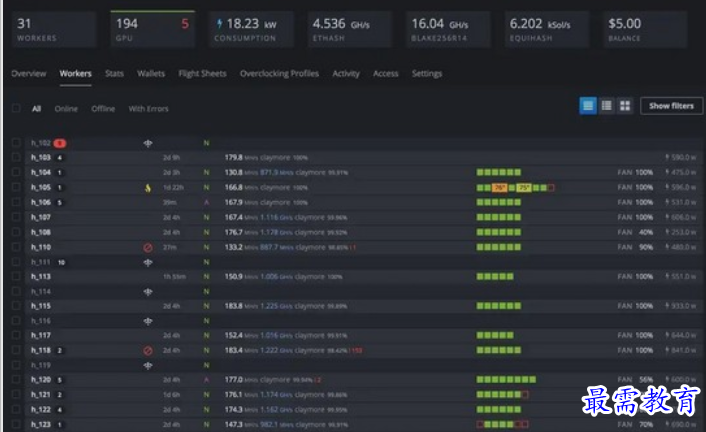Select grid tile view icon
The height and width of the screenshot is (432, 706).
(x=625, y=106)
